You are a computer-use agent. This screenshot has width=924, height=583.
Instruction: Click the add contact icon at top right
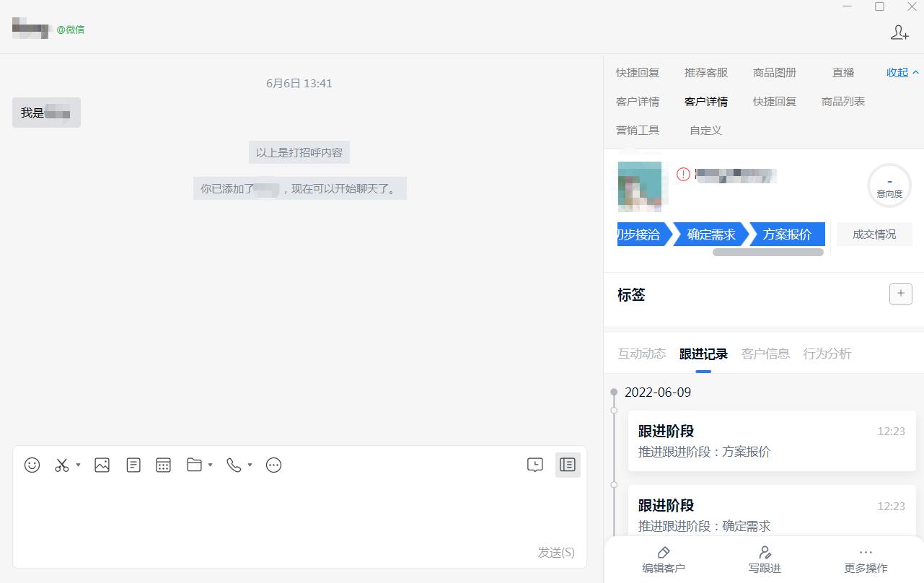[x=899, y=32]
